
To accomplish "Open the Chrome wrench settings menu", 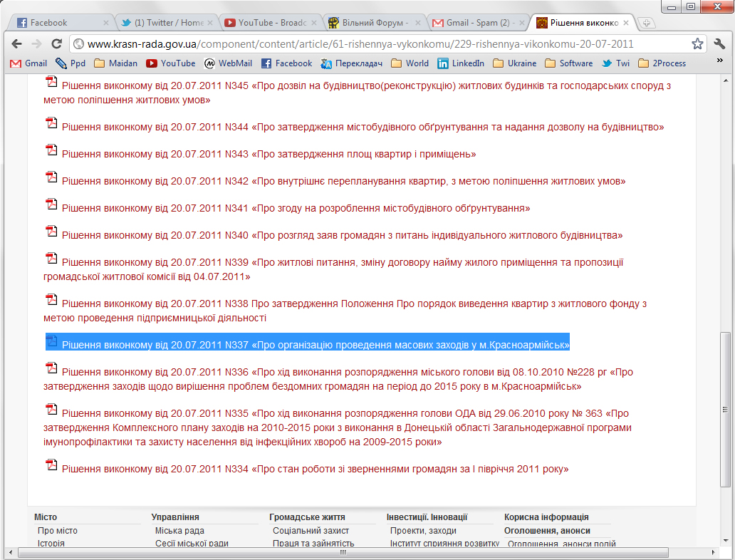I will 719,43.
